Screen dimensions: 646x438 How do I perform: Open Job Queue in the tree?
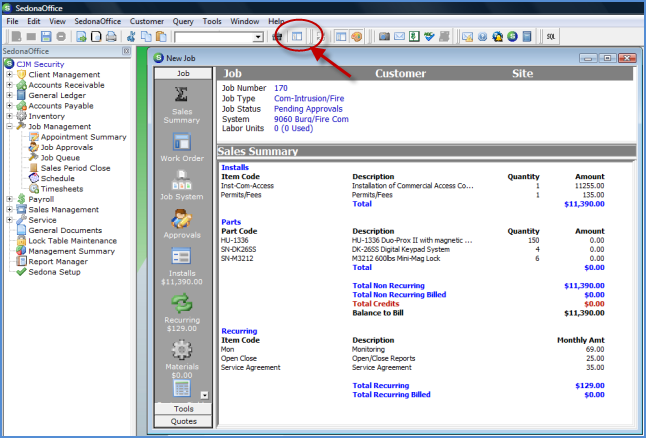pyautogui.click(x=60, y=157)
